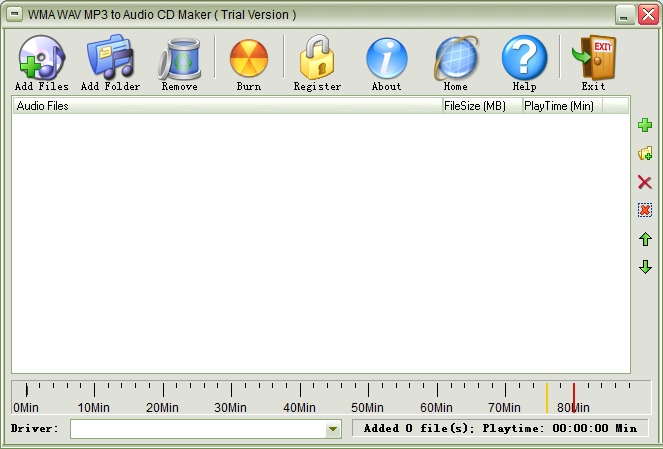Move the file down with the green down arrow
The image size is (663, 449).
pyautogui.click(x=645, y=267)
